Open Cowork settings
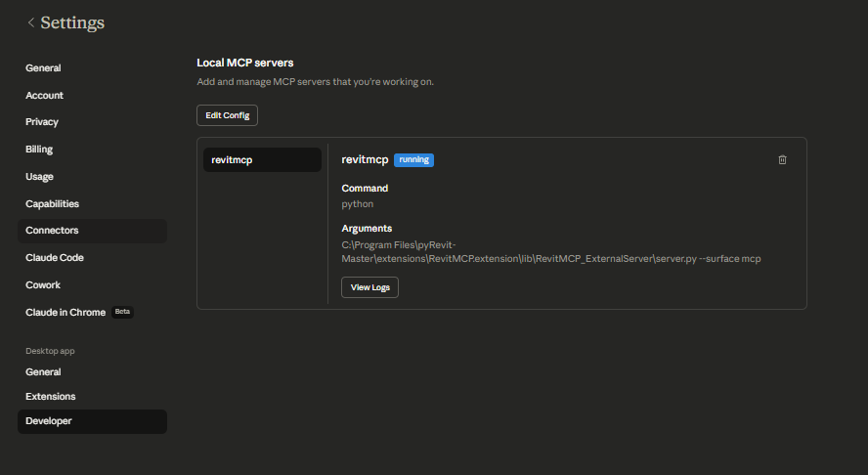The height and width of the screenshot is (475, 868). pyautogui.click(x=43, y=285)
